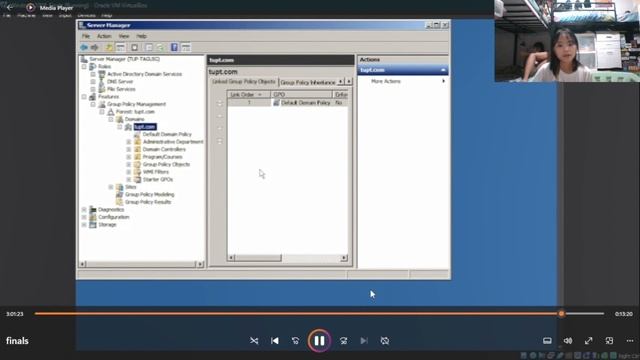Toggle the remaining time display 0:13:20
Image resolution: width=640 pixels, height=360 pixels.
click(624, 314)
